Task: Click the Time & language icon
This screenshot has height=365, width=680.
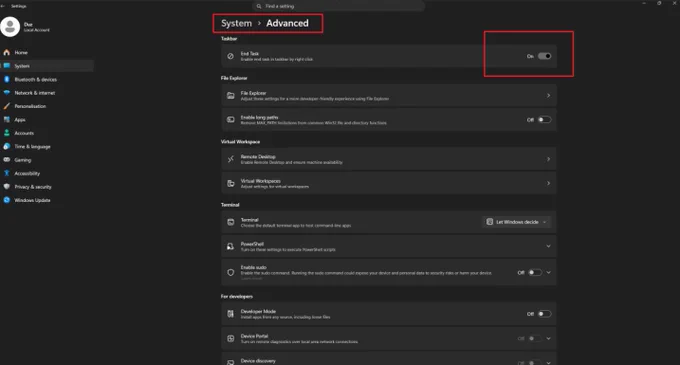Action: pos(7,147)
